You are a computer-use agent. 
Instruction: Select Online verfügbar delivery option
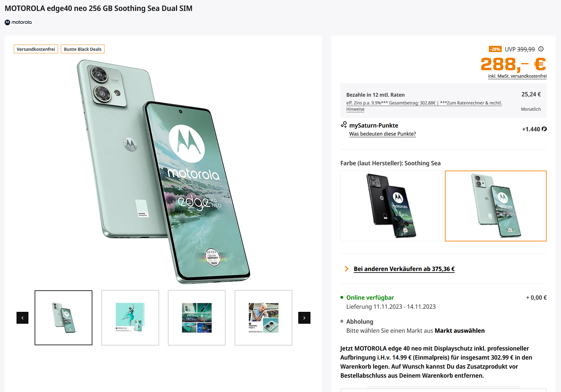coord(370,298)
